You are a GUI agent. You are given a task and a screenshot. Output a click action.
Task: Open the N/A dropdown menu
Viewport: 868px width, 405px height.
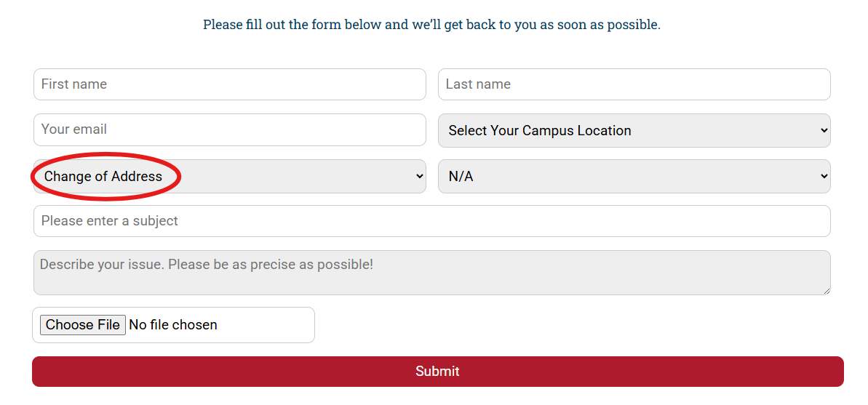point(633,176)
